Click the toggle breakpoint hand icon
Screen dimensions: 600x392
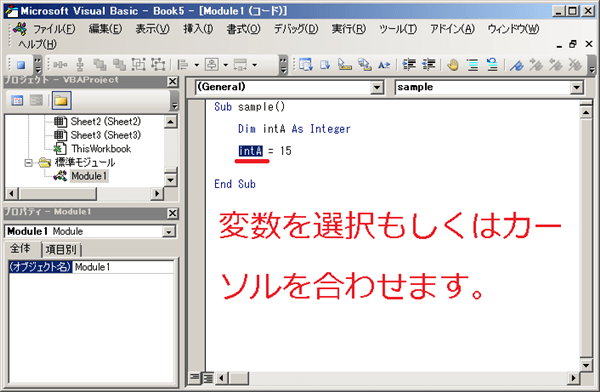pyautogui.click(x=453, y=65)
